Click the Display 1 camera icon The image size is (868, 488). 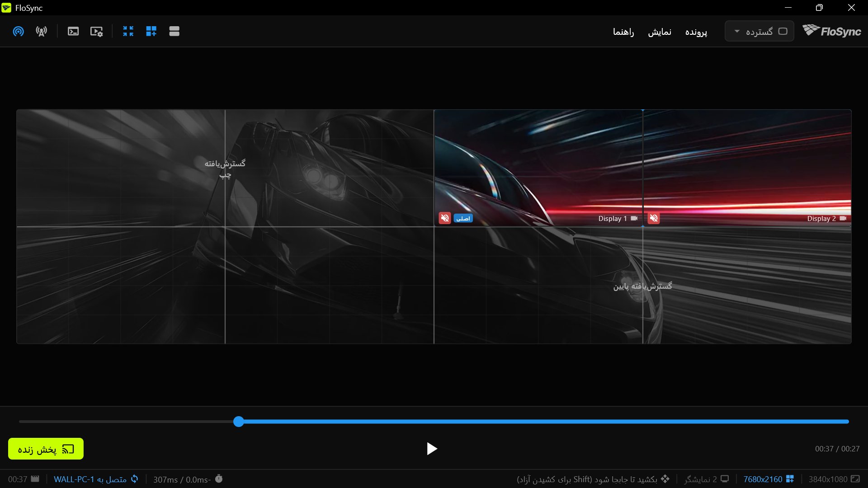[634, 218]
